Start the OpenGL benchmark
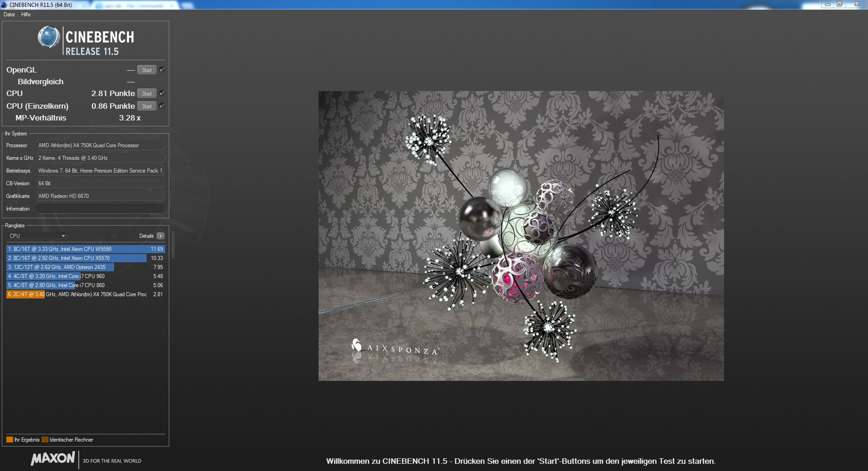 [x=147, y=70]
